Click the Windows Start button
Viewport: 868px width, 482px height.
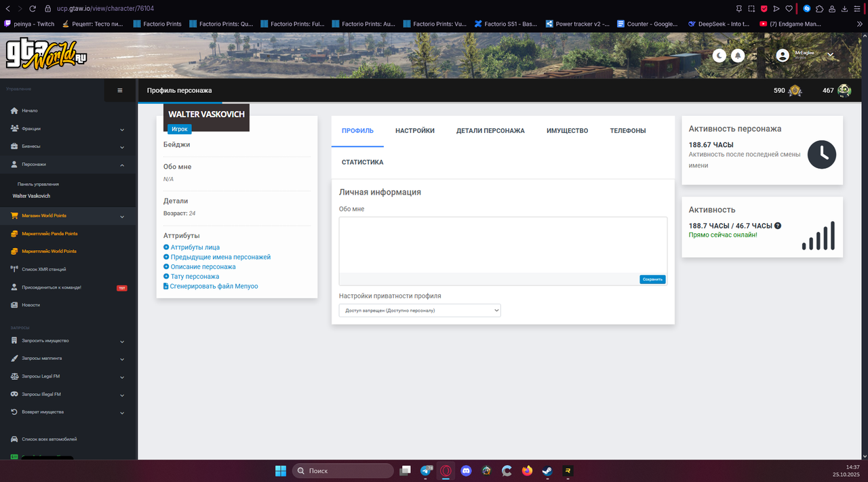(x=281, y=470)
